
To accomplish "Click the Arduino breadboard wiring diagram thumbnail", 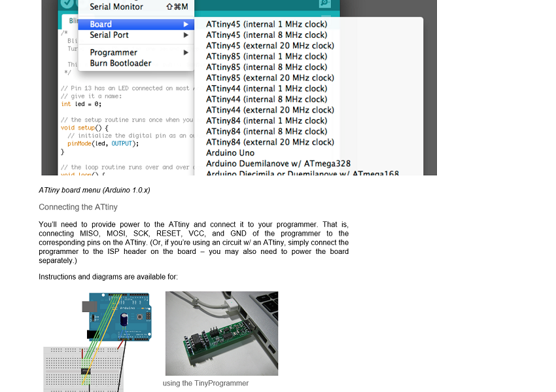I will coord(97,342).
